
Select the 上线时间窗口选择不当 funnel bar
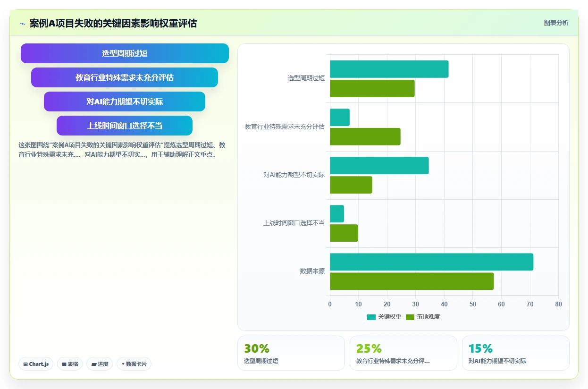(125, 126)
